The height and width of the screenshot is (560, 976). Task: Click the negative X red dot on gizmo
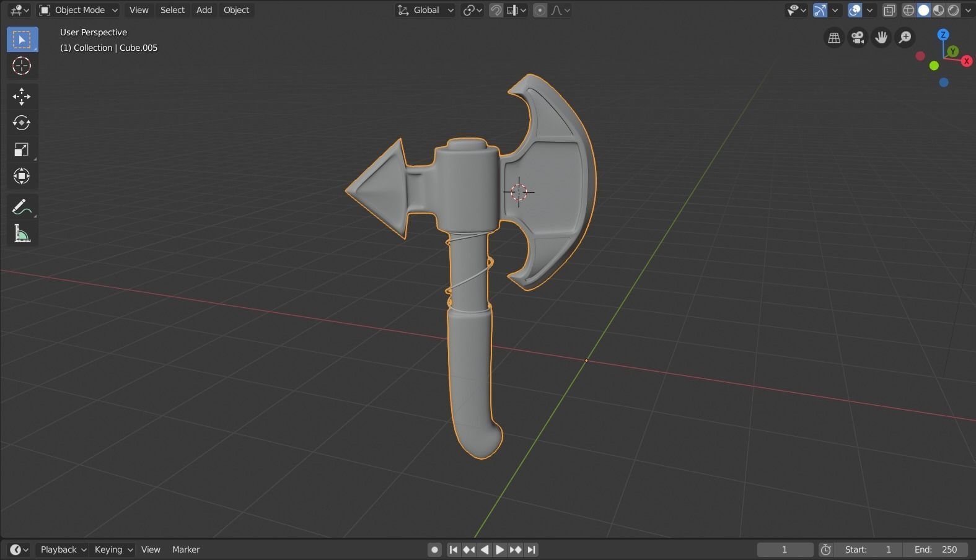coord(920,56)
